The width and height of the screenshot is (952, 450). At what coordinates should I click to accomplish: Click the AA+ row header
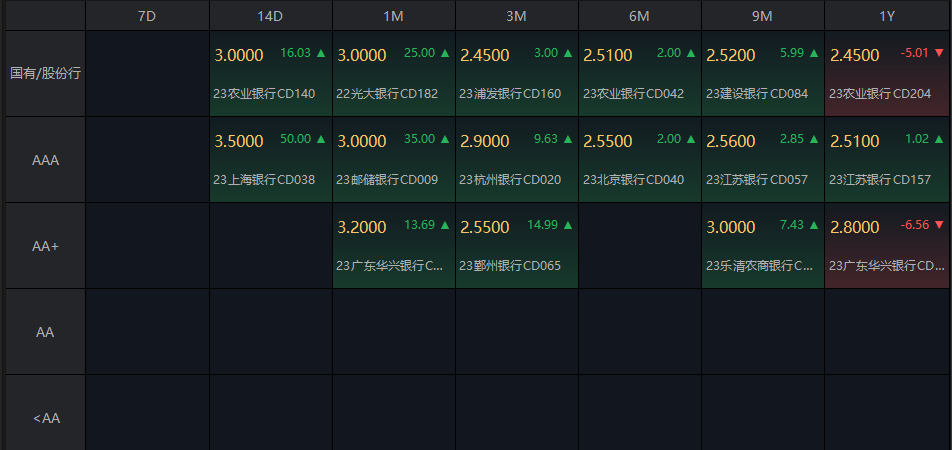(46, 246)
